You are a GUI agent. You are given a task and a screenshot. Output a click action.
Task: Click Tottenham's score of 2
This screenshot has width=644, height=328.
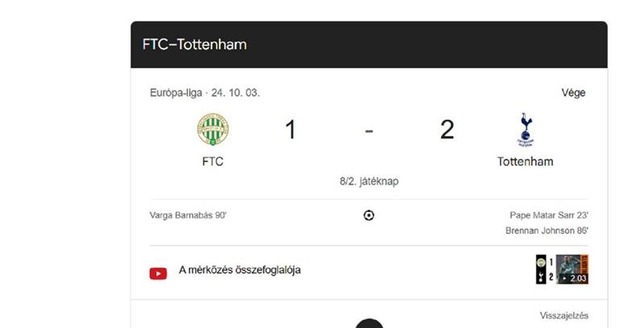click(447, 129)
